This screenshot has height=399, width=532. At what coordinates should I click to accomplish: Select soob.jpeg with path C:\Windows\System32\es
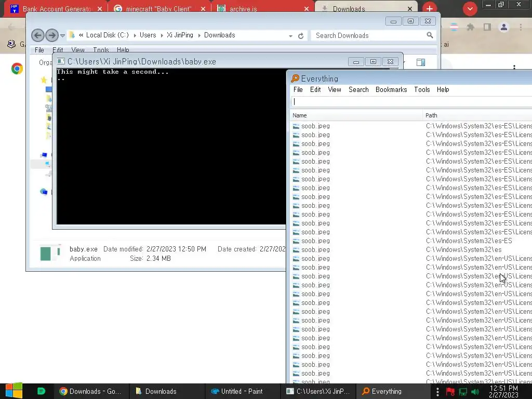(x=411, y=250)
